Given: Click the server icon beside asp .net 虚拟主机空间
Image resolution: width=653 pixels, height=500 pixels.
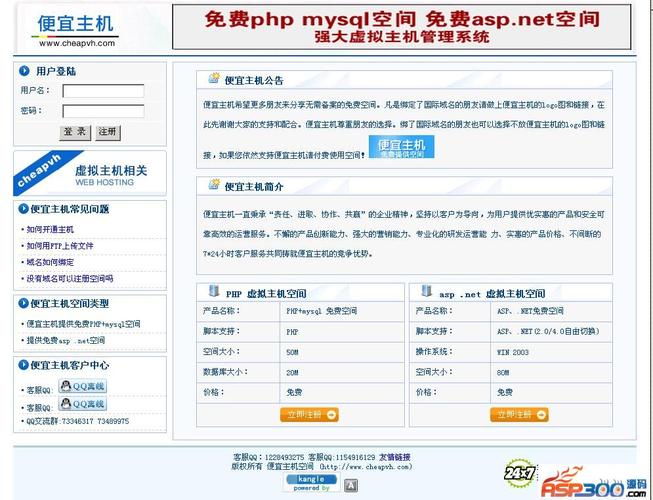Looking at the screenshot, I should [x=425, y=292].
